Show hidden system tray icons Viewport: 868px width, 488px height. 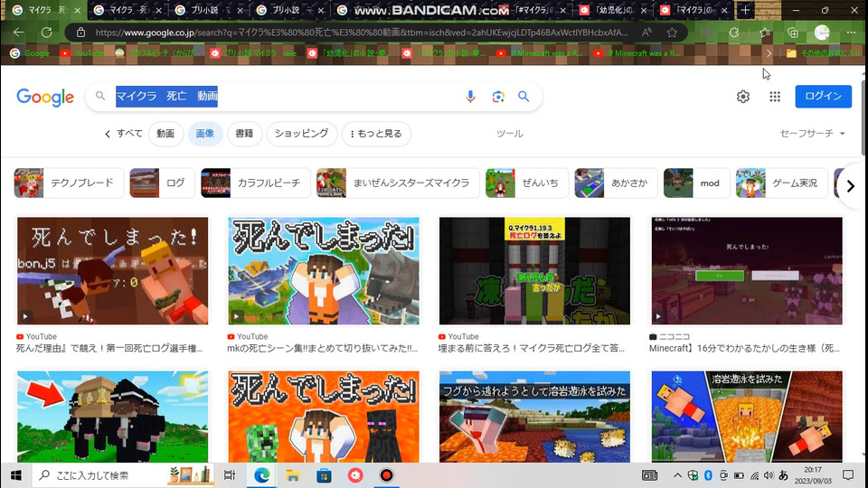tap(677, 475)
